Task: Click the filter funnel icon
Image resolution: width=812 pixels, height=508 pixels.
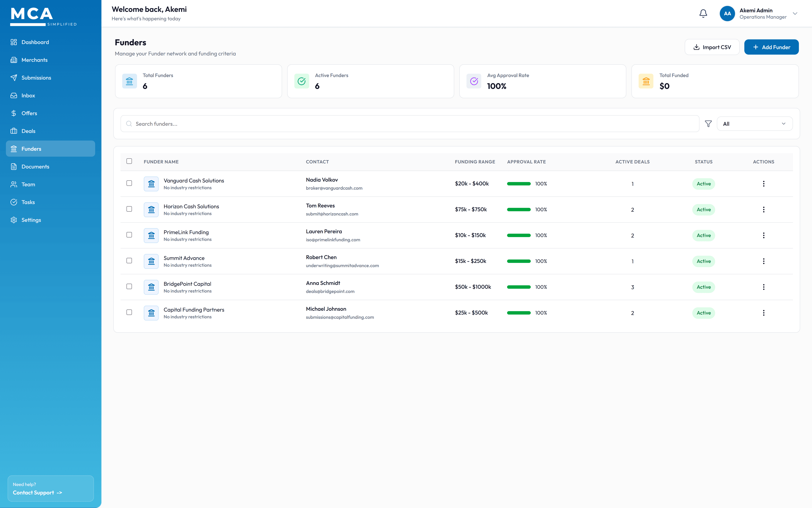Action: (708, 124)
